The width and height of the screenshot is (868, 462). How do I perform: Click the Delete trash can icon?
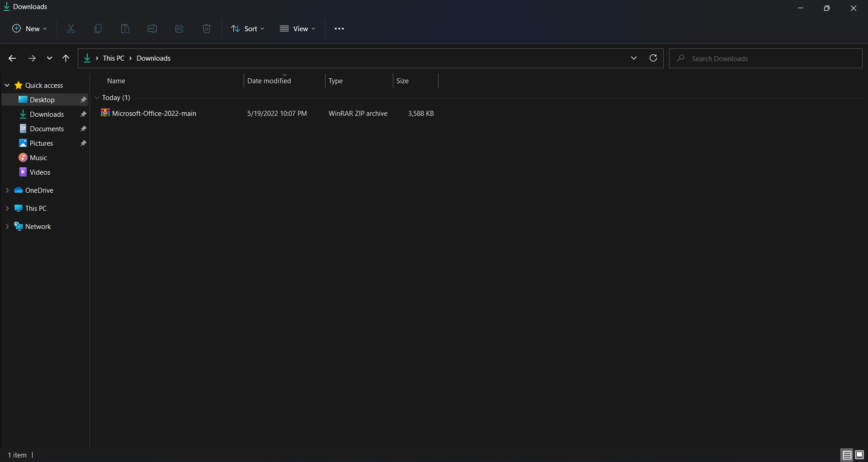(207, 29)
